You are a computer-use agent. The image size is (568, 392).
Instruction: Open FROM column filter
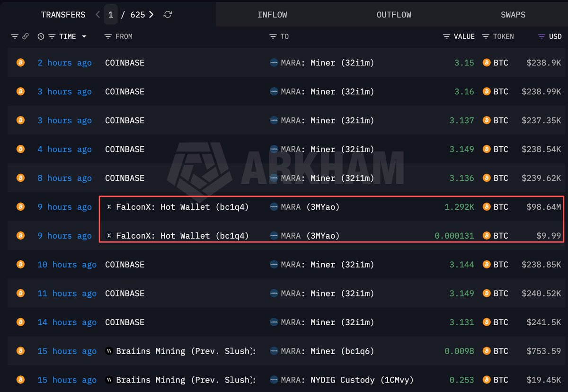point(108,36)
